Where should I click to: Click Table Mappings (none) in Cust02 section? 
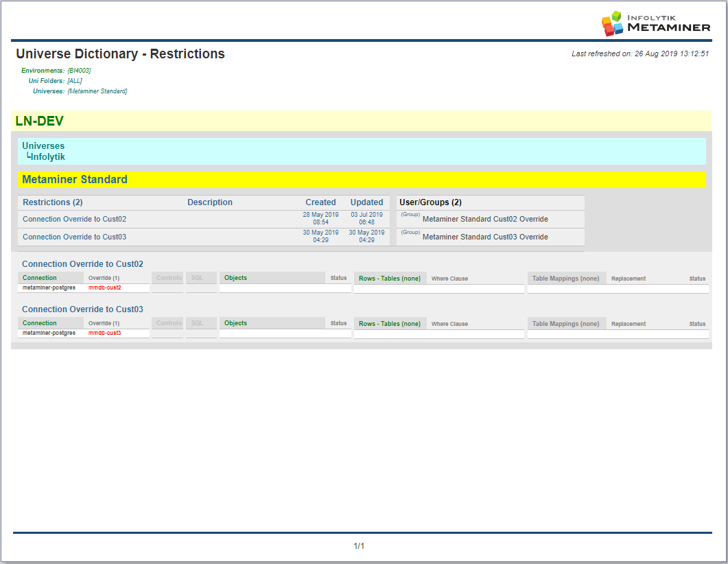point(565,279)
